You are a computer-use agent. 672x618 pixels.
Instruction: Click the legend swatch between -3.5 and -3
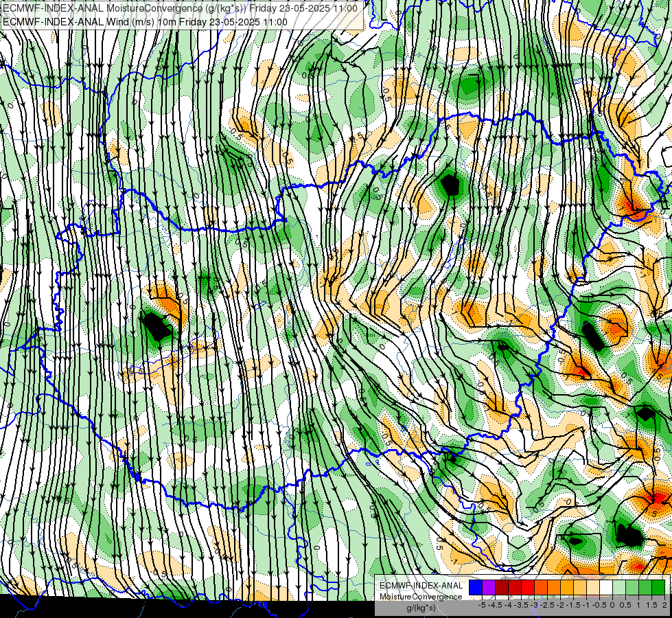[x=528, y=588]
